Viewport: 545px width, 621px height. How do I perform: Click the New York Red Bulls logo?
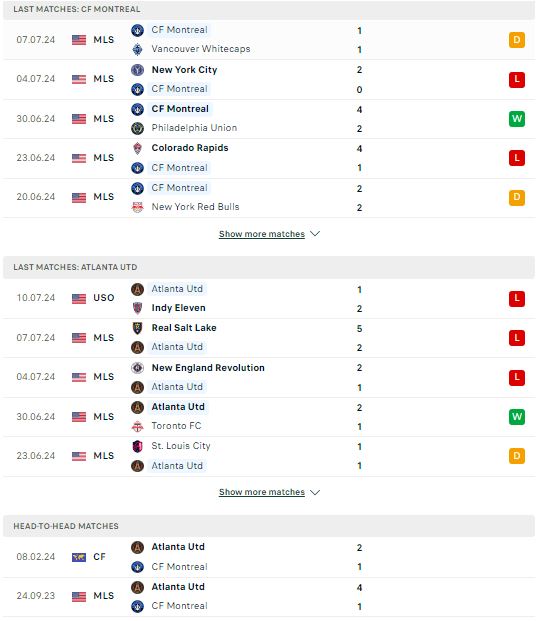(137, 207)
